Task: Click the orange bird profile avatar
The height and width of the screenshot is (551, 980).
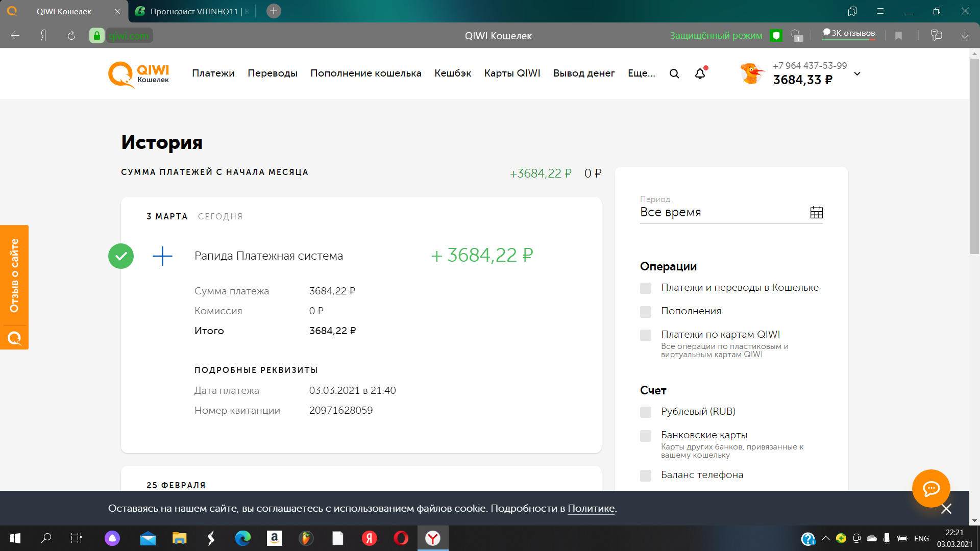Action: click(751, 73)
